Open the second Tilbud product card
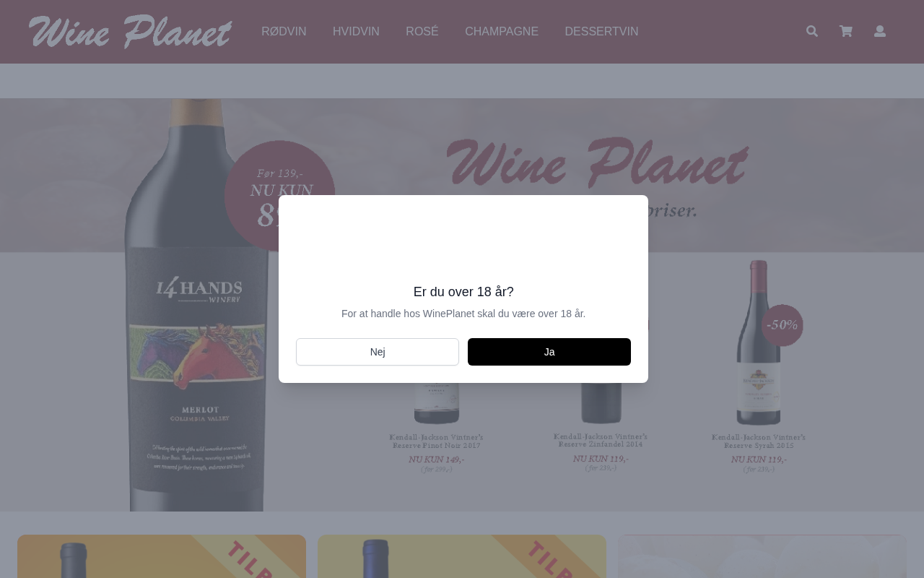This screenshot has width=924, height=578. [462, 556]
